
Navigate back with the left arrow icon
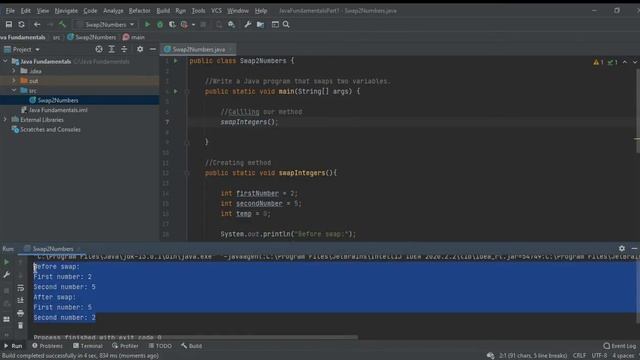[37, 24]
